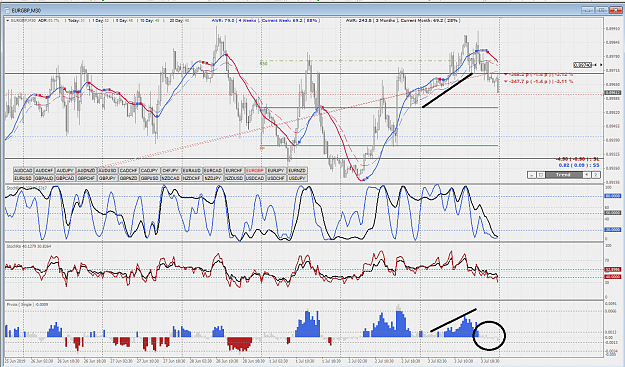Image resolution: width=625 pixels, height=367 pixels.
Task: Switch to the EURNZD pair button
Action: (x=297, y=171)
